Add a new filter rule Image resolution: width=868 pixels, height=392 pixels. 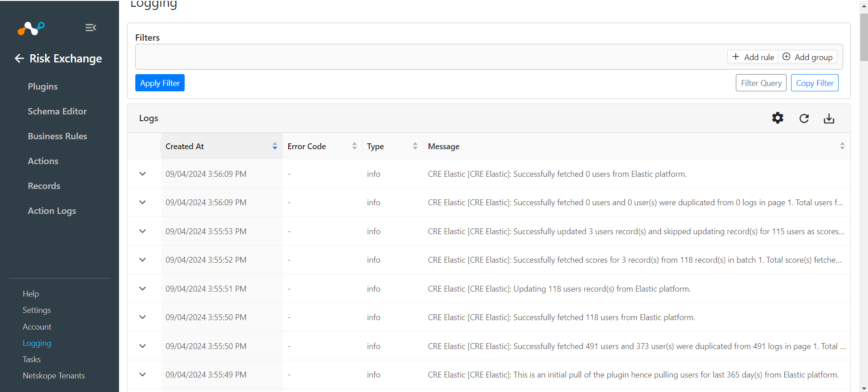coord(753,57)
